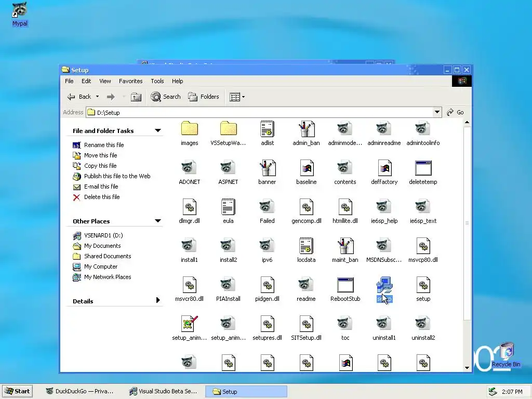This screenshot has height=399, width=532.
Task: Open the Tools menu
Action: [157, 81]
